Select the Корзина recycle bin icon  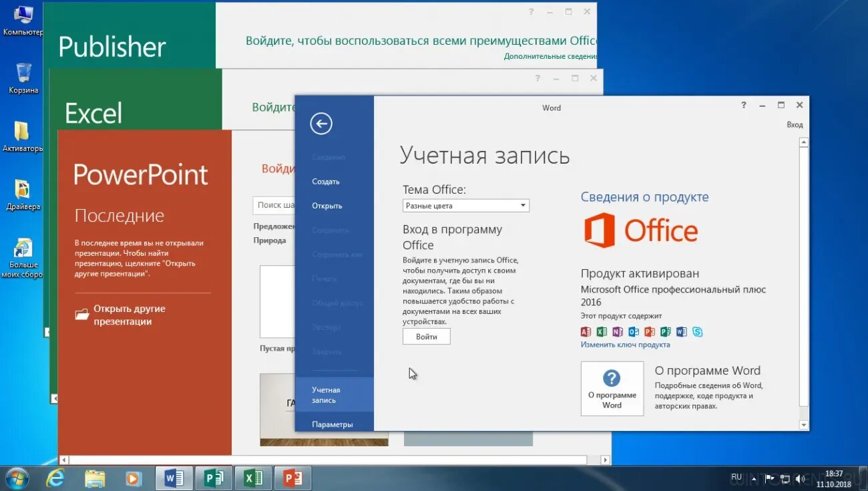click(x=23, y=77)
